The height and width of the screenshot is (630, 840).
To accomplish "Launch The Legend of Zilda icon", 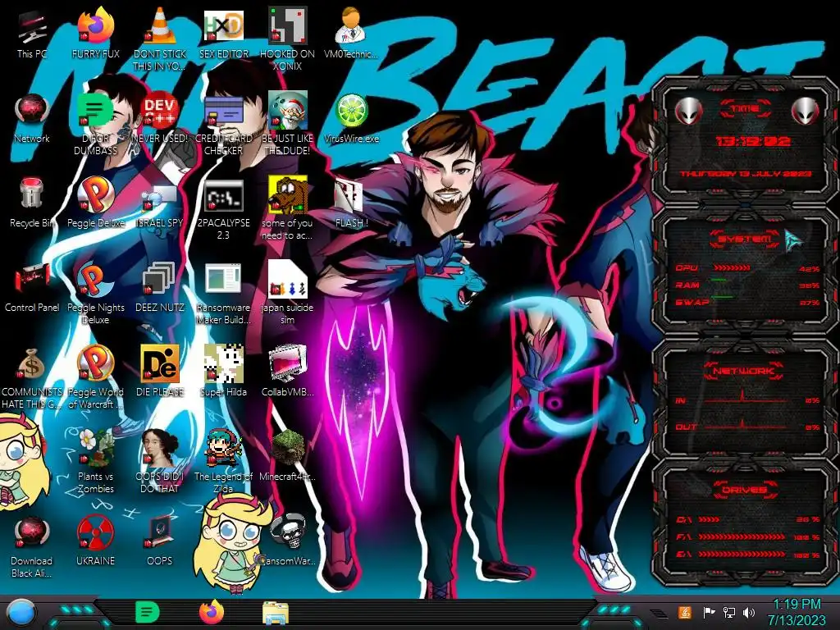I will pyautogui.click(x=223, y=462).
